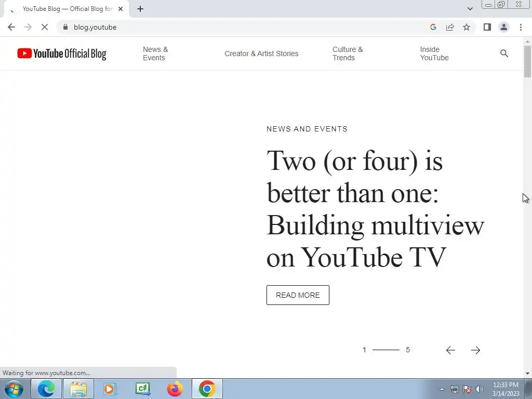
Task: Click the slide number 5 text
Action: point(408,350)
